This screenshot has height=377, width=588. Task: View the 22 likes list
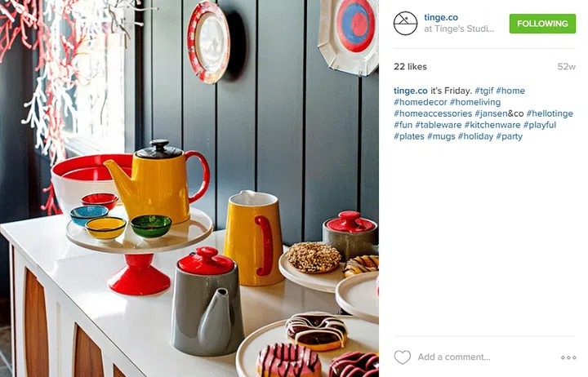click(x=410, y=67)
